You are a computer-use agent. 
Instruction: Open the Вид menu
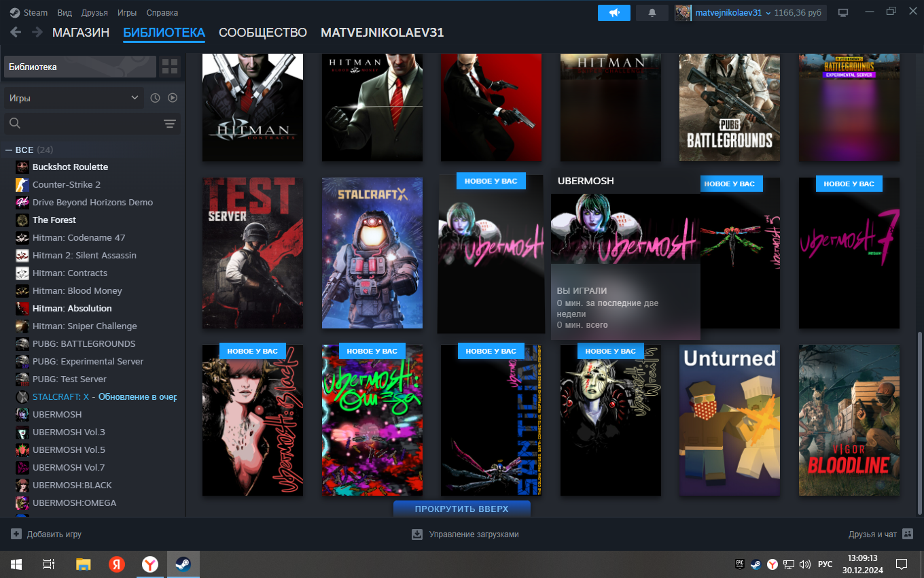[65, 13]
